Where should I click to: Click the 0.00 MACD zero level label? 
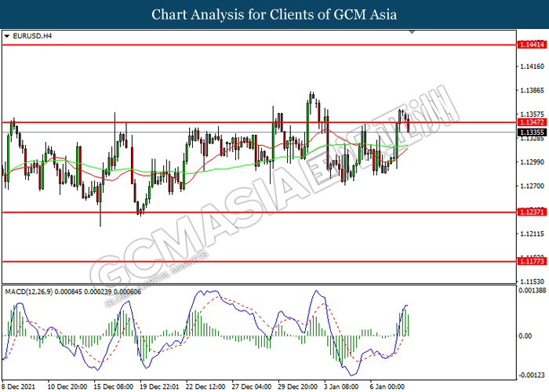point(525,336)
